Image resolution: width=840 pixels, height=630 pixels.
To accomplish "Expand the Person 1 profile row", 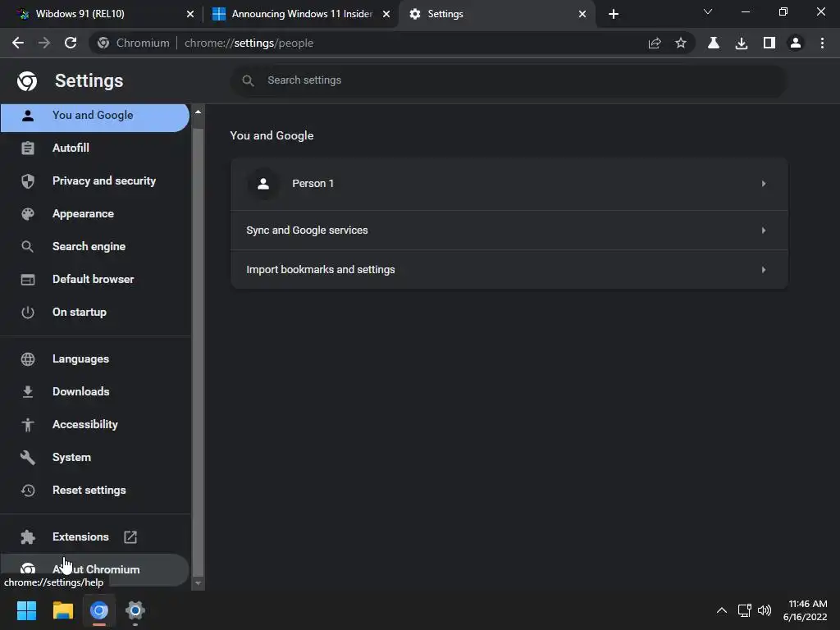I will [x=509, y=184].
